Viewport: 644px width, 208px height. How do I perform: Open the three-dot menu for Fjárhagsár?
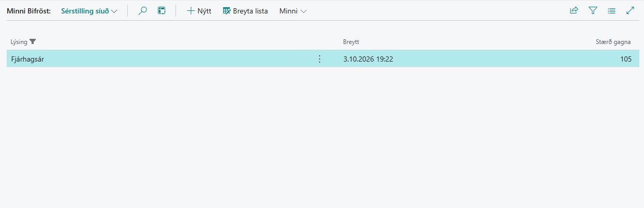coord(319,59)
